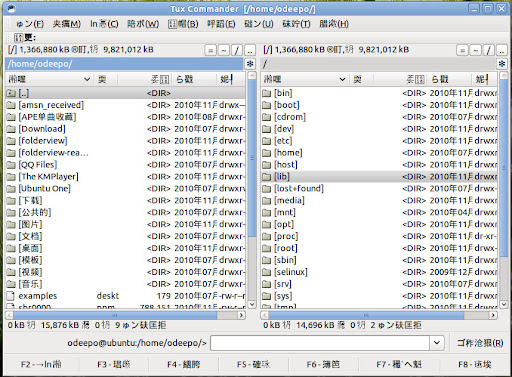Select the [APE单曲收藏] folder row
The image size is (512, 377).
click(126, 117)
